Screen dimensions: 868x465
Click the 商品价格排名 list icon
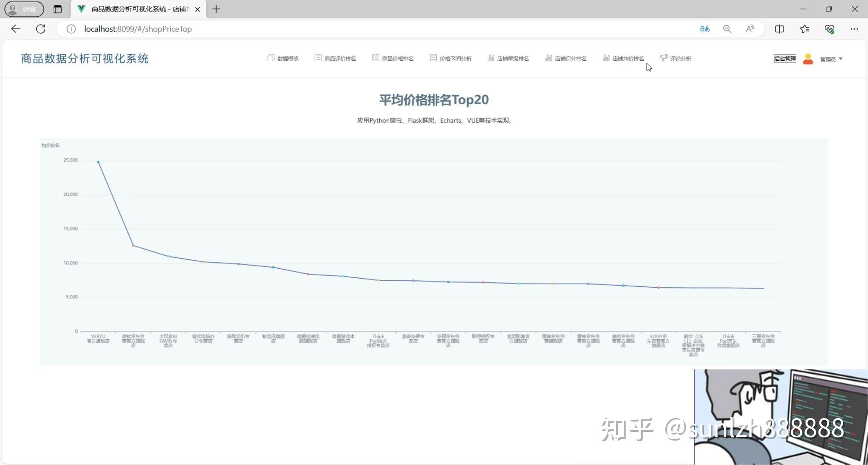point(375,58)
